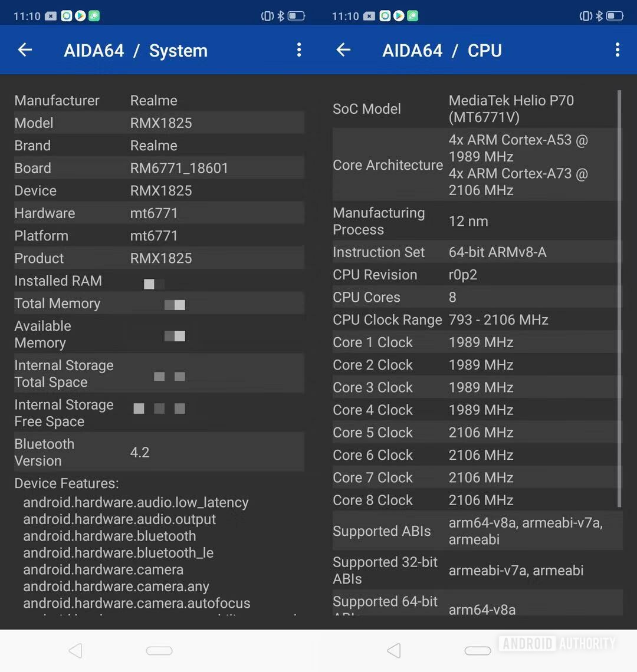Tap the Installed RAM row

pos(159,281)
